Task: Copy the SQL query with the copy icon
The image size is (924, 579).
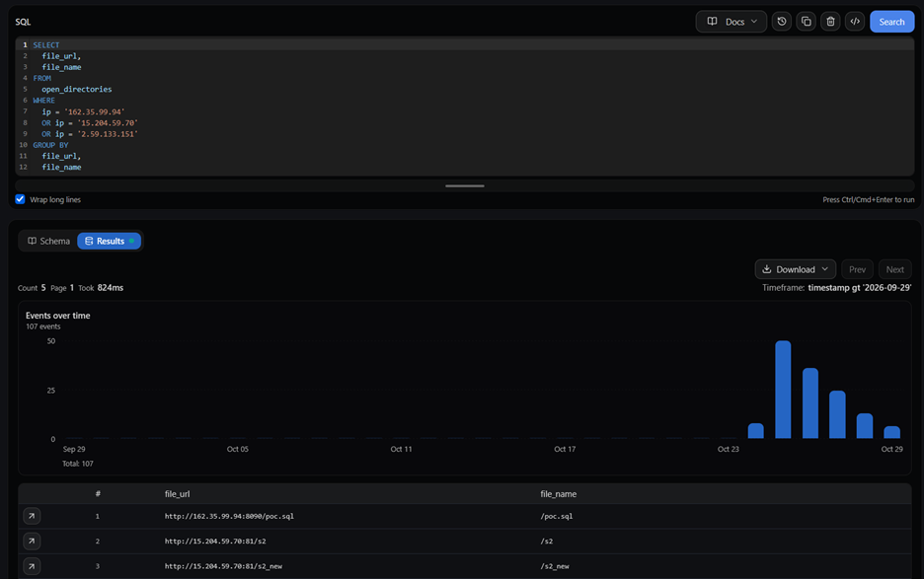Action: pyautogui.click(x=807, y=22)
